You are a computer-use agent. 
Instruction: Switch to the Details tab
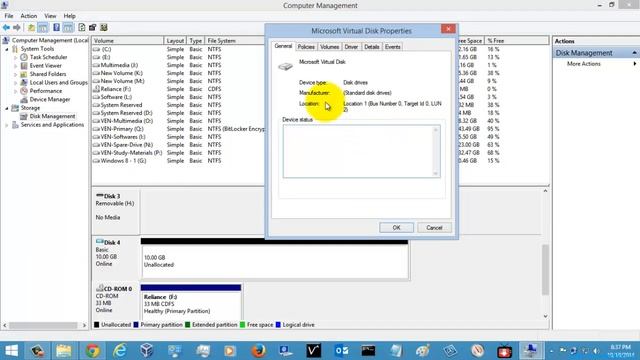[371, 47]
